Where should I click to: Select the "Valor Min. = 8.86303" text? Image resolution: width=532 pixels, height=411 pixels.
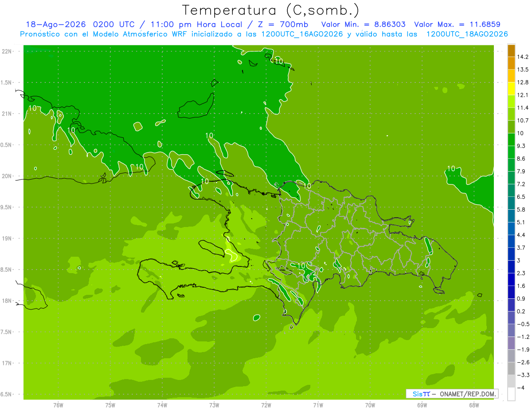pyautogui.click(x=363, y=24)
